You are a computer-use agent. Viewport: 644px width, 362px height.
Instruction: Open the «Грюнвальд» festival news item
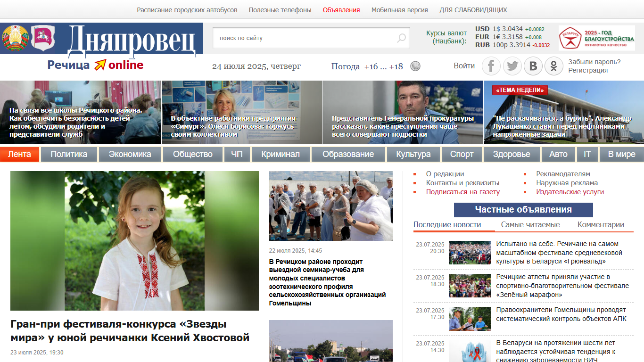pos(559,252)
